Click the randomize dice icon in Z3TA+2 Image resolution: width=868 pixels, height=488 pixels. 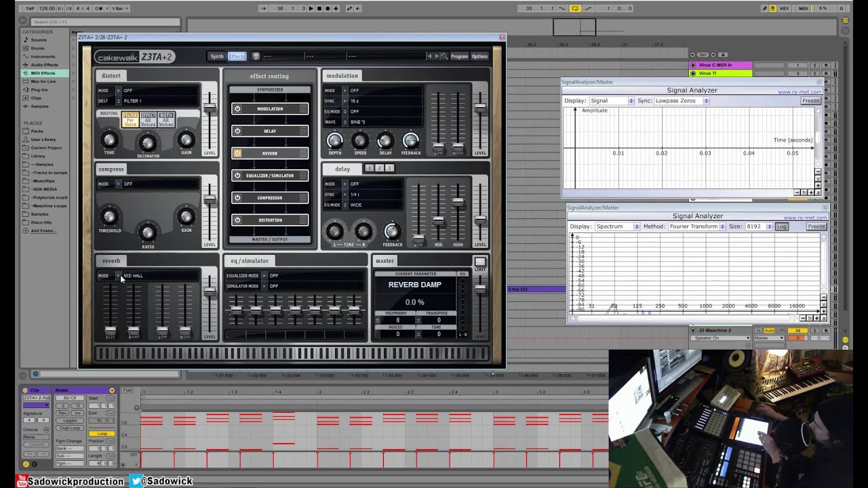256,56
